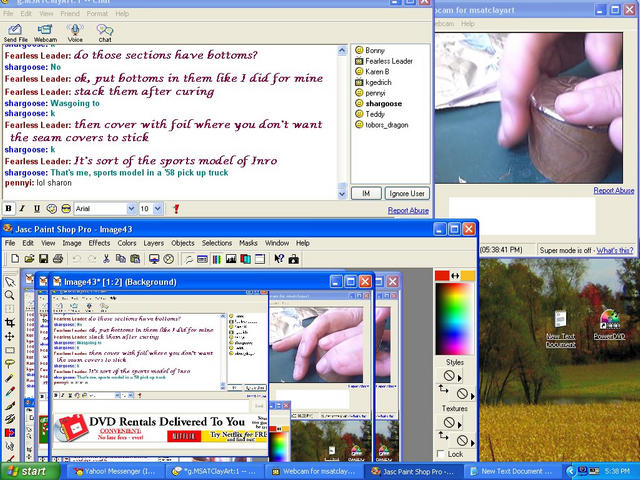Viewport: 640px width, 480px height.
Task: Select the Arrow tool in tool palette
Action: (x=10, y=282)
